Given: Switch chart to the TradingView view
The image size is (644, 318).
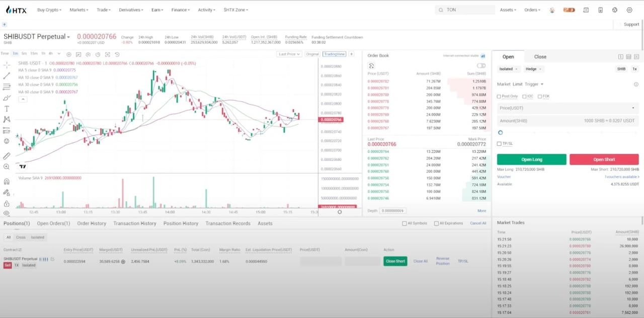Looking at the screenshot, I should pos(334,54).
